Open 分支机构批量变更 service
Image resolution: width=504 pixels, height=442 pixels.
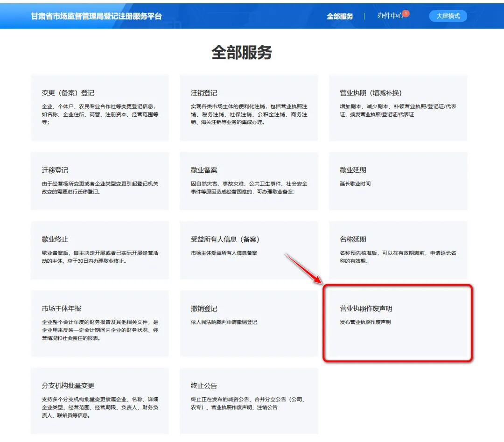[99, 401]
